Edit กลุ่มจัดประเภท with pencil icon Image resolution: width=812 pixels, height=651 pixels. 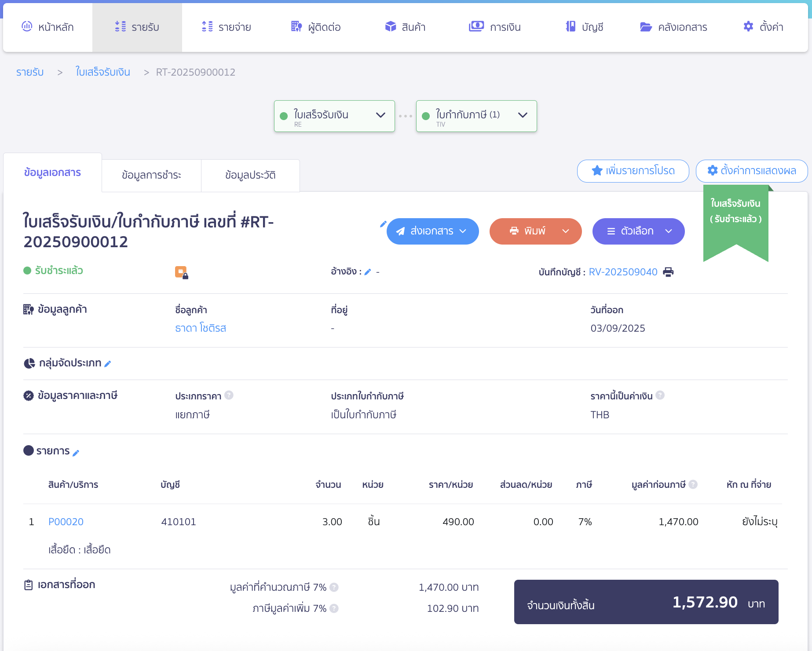click(x=108, y=363)
